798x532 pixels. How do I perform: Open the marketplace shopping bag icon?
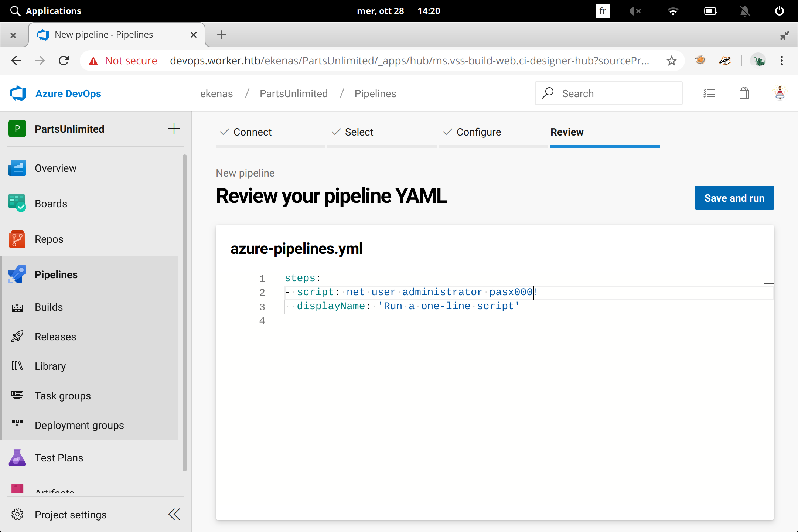pos(744,93)
